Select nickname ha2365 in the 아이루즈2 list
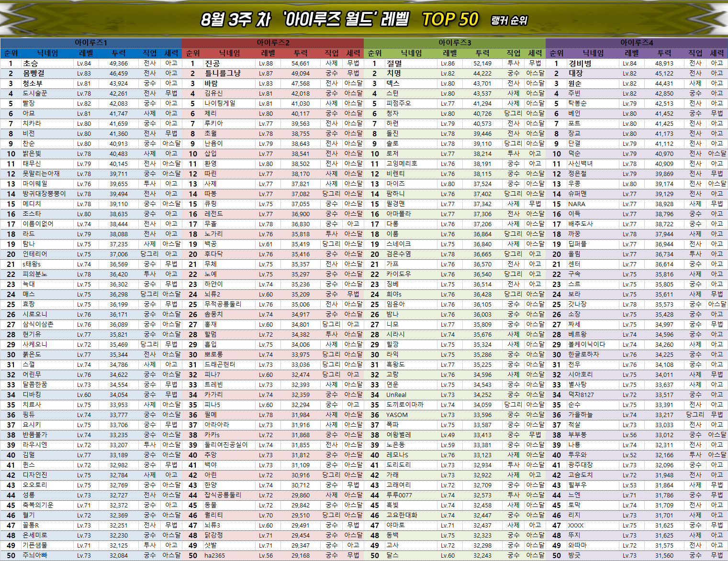This screenshot has width=728, height=561. [x=214, y=555]
